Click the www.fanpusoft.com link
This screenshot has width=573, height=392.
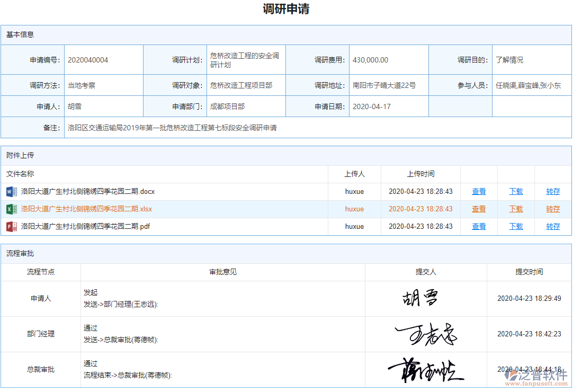pyautogui.click(x=536, y=384)
